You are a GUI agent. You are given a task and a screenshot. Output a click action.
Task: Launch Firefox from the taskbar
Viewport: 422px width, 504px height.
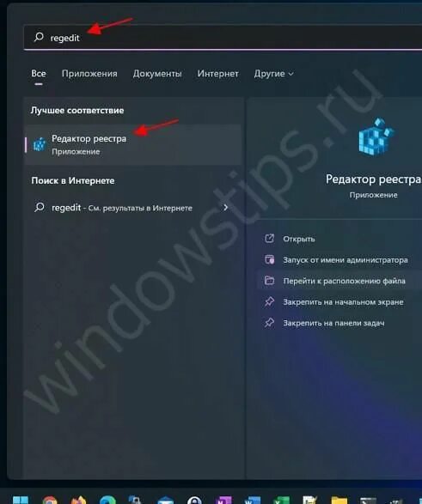point(79,500)
